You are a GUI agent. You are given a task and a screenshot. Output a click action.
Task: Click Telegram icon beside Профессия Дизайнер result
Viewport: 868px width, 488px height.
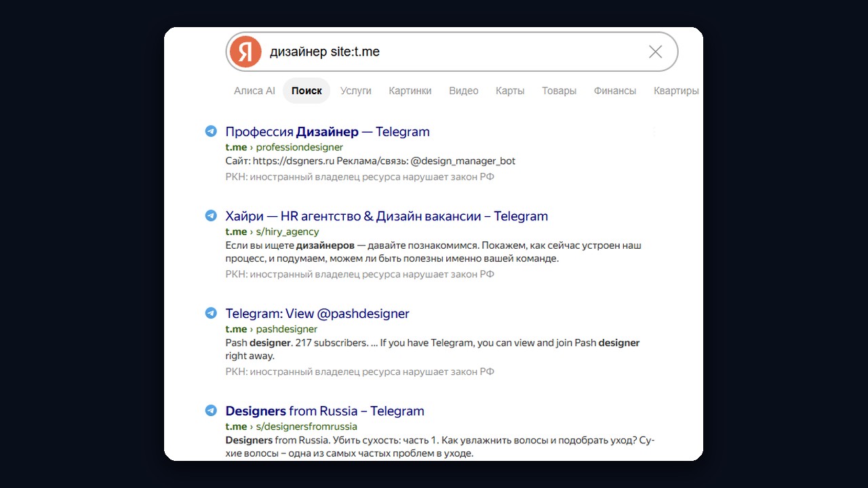[x=211, y=131]
